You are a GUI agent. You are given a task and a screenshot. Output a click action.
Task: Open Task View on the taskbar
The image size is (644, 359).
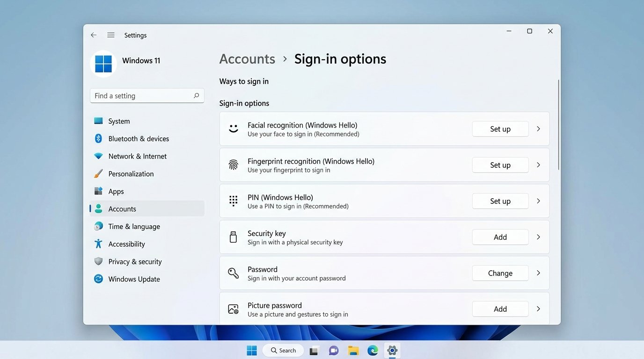[314, 351]
